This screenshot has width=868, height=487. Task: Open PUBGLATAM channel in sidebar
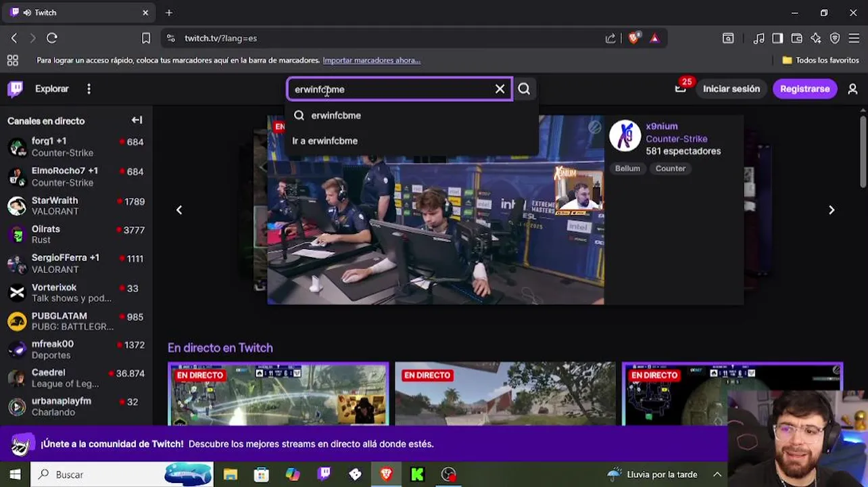(x=76, y=321)
